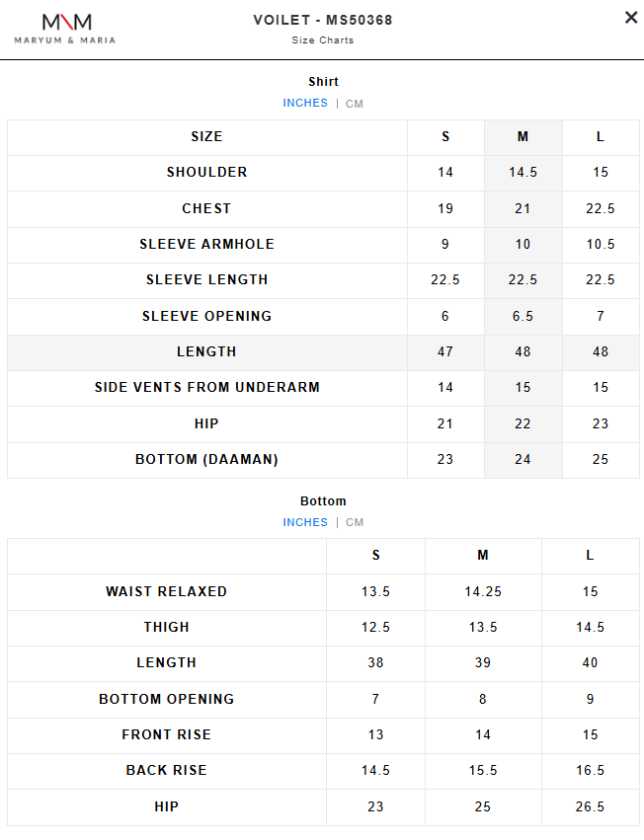Click the BOTTOM (DAAMAN) row label
644x840 pixels.
click(207, 460)
